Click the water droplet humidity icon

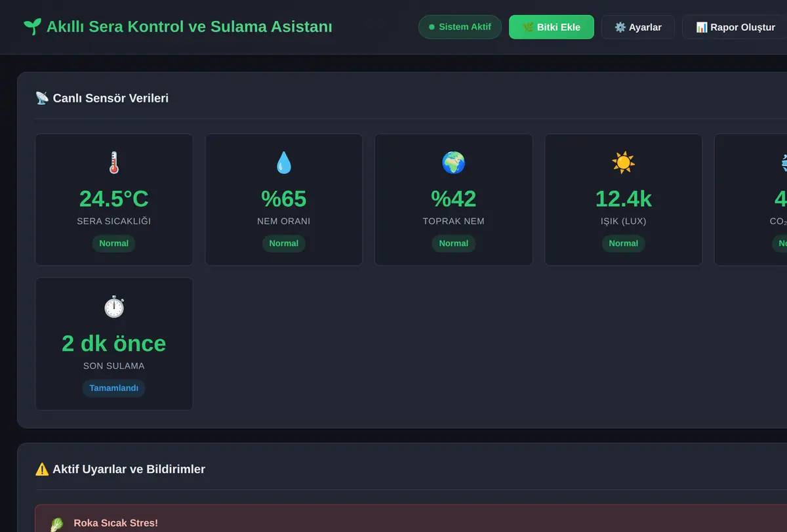(x=284, y=163)
